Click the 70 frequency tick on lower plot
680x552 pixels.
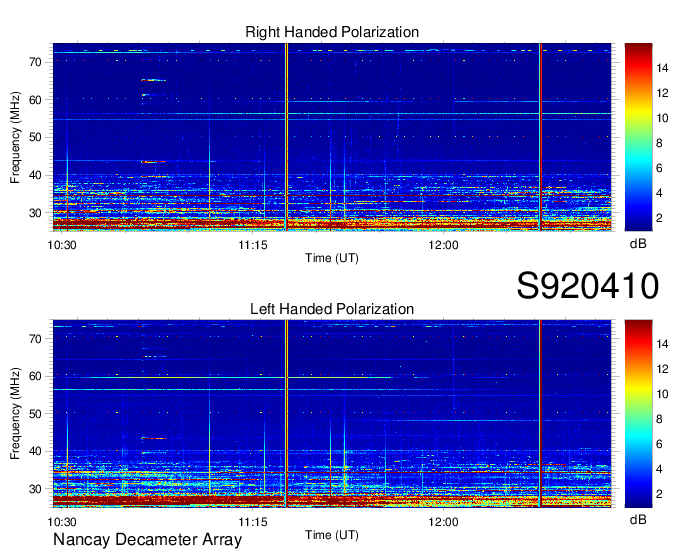36,339
